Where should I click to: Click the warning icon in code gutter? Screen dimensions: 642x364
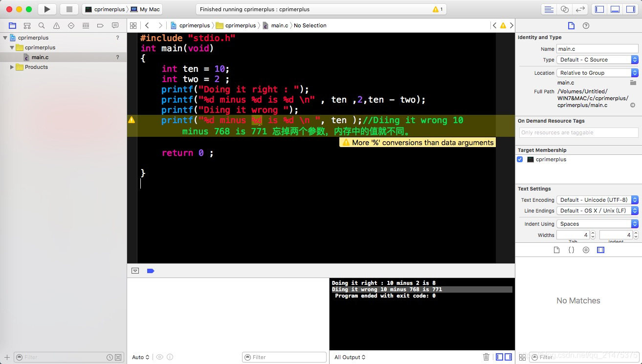click(x=132, y=120)
